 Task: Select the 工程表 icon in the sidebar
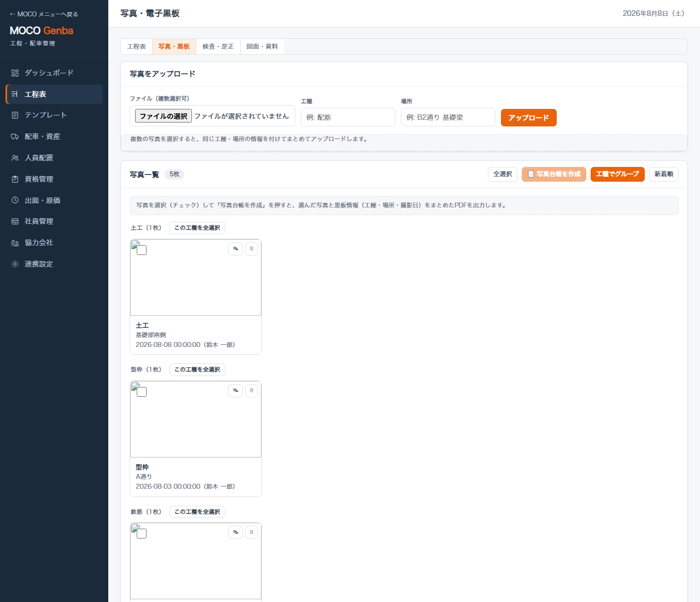(15, 94)
